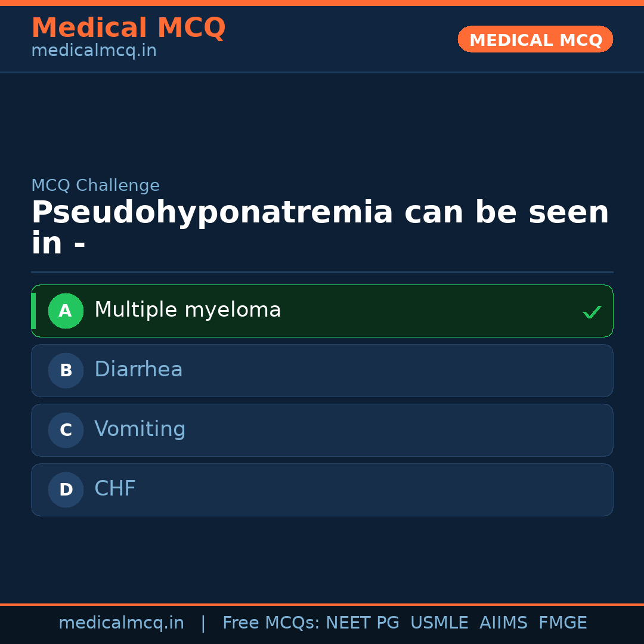The image size is (644, 644).
Task: Click the green checkmark on option A
Action: (592, 312)
